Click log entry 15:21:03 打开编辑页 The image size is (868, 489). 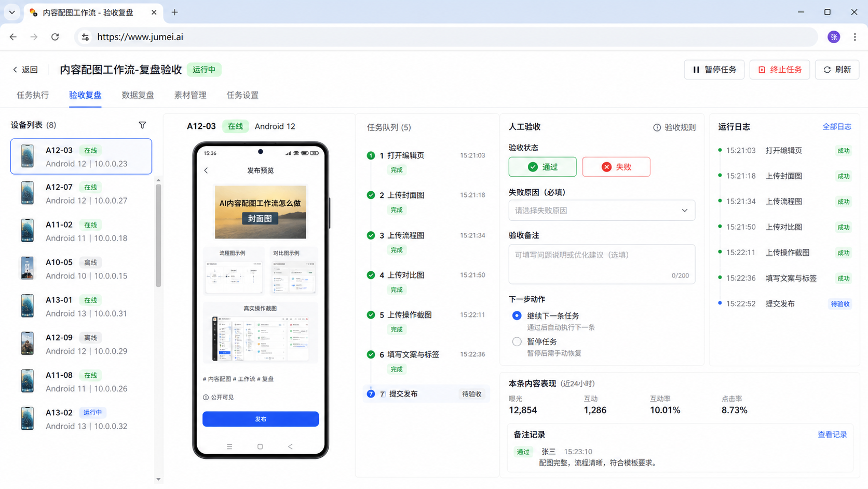tap(784, 150)
